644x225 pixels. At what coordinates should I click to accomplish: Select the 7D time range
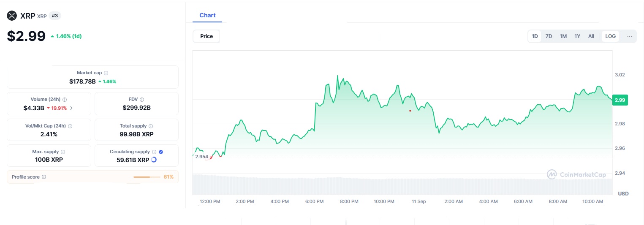coord(549,36)
